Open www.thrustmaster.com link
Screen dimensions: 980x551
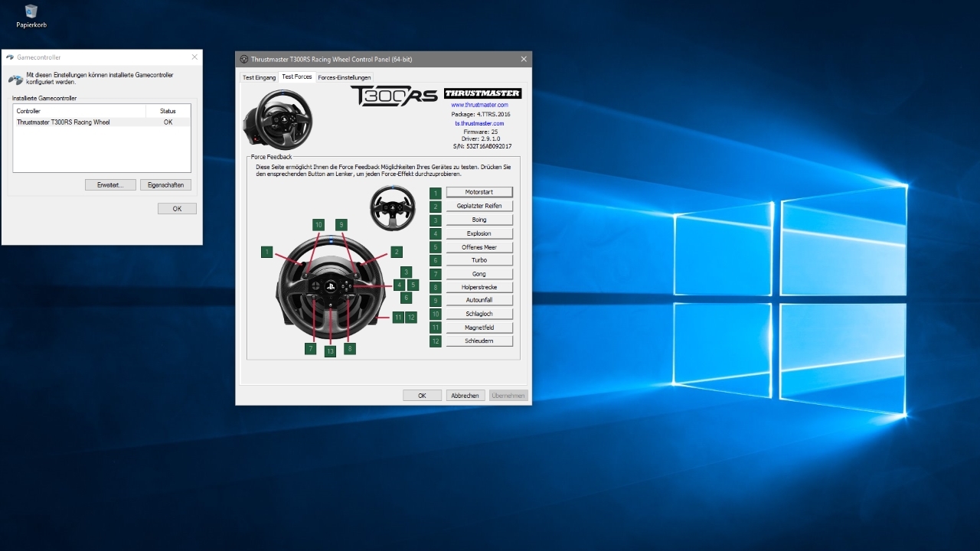pyautogui.click(x=479, y=105)
